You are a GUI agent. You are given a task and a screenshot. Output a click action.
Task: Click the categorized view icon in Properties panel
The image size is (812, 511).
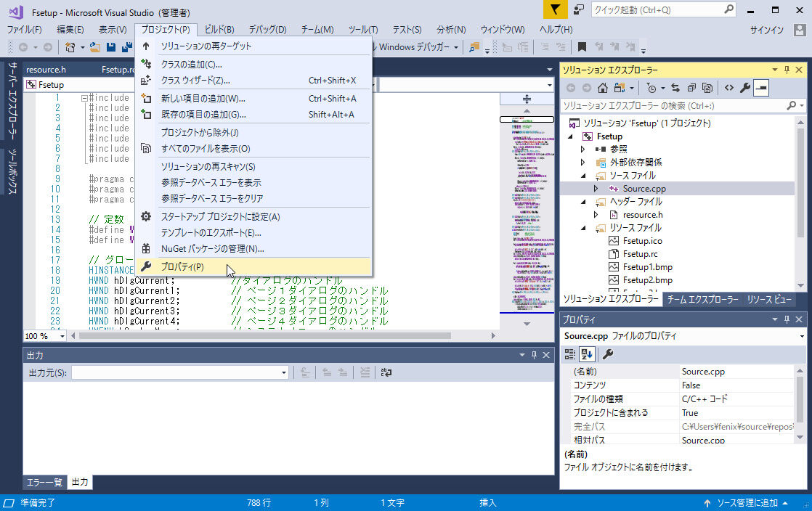point(569,354)
